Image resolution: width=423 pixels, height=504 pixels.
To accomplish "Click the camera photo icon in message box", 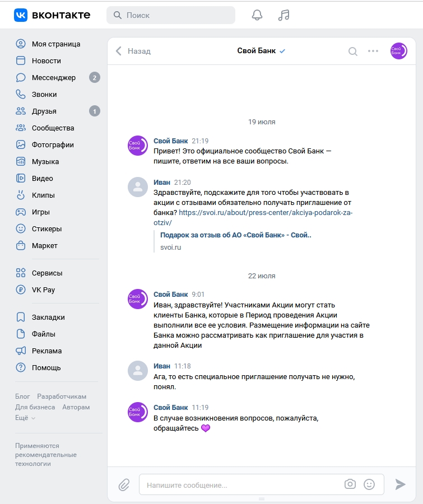I will point(350,484).
